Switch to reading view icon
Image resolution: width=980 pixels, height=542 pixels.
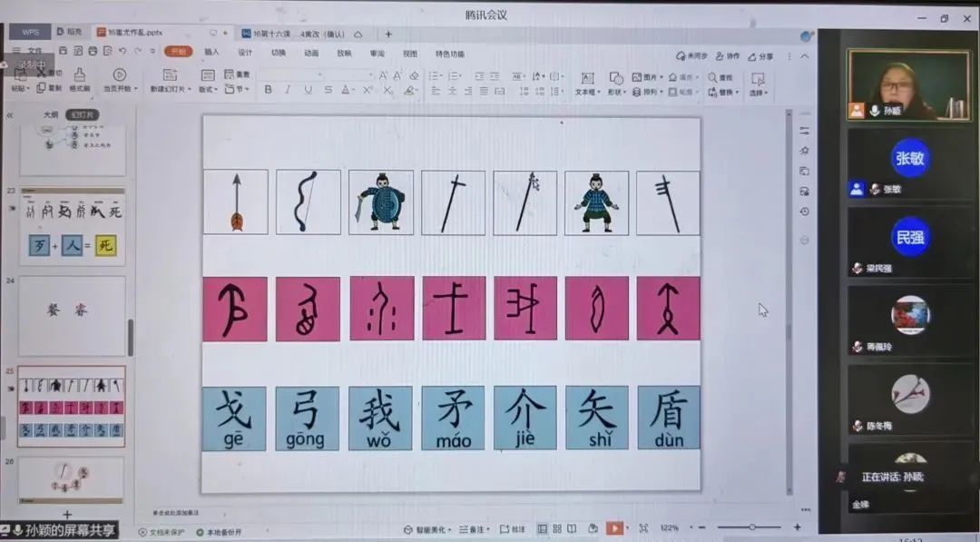click(x=572, y=528)
